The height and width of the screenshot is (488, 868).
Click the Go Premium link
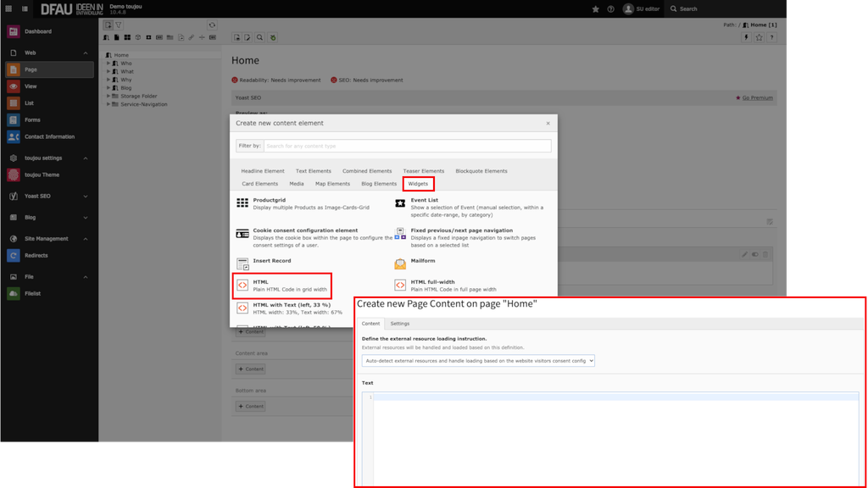pos(757,97)
